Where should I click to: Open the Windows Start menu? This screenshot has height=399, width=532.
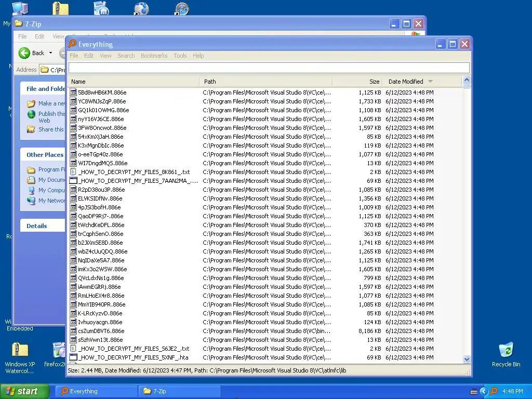25,391
